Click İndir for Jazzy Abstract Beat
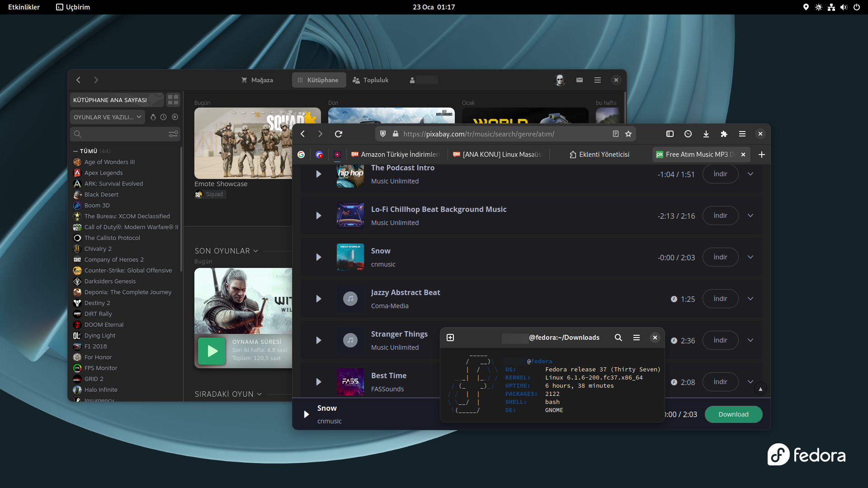Viewport: 868px width, 488px height. [x=721, y=299]
